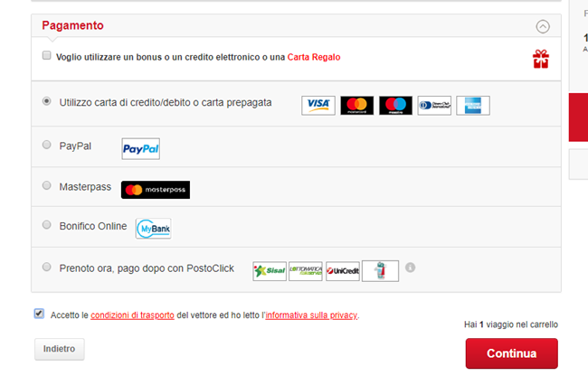This screenshot has height=376, width=588.
Task: Click the Mastercard logo icon
Action: coord(356,105)
